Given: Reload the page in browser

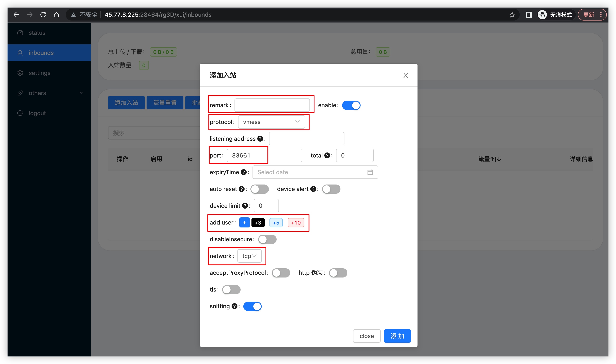Looking at the screenshot, I should [x=43, y=15].
